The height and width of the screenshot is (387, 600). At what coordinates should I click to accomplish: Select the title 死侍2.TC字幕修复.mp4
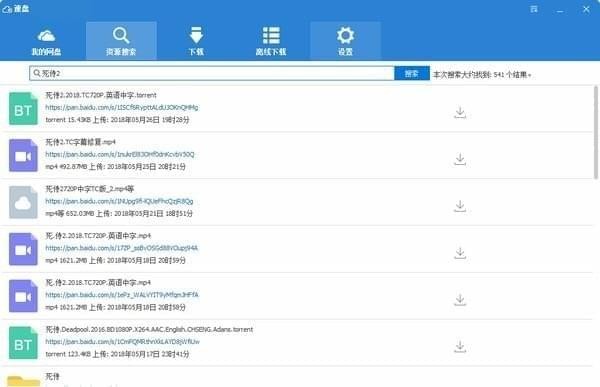pyautogui.click(x=80, y=142)
